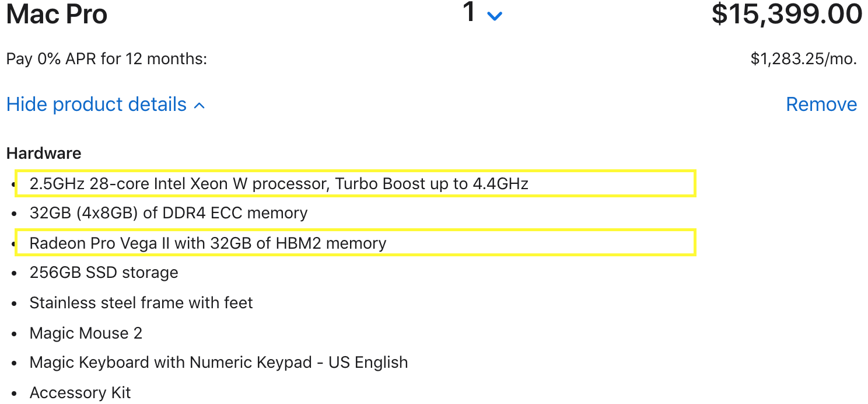Select the highlighted 28-core Intel Xeon W line
Screen dimensions: 868x404
(279, 184)
